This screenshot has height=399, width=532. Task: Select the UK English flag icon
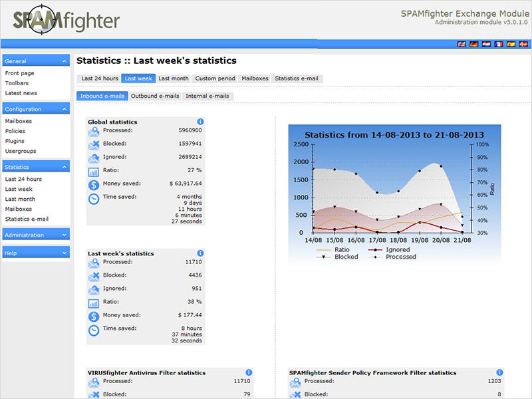(x=462, y=44)
